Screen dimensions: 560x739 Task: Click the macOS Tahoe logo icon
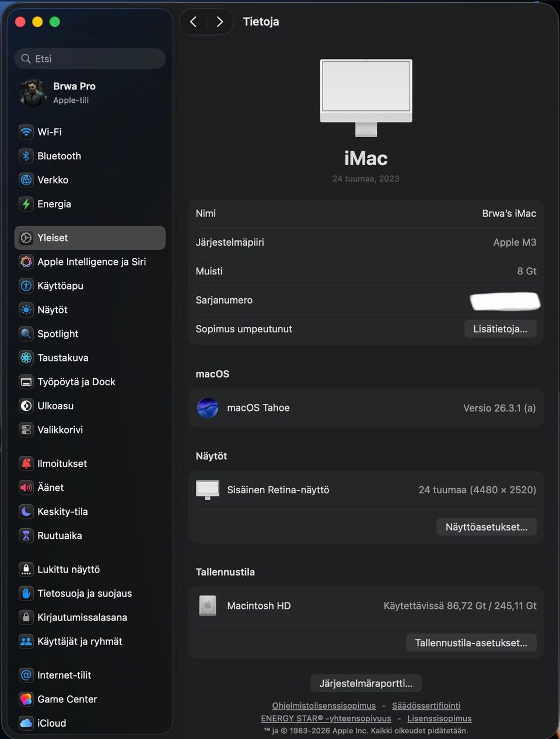click(x=208, y=407)
